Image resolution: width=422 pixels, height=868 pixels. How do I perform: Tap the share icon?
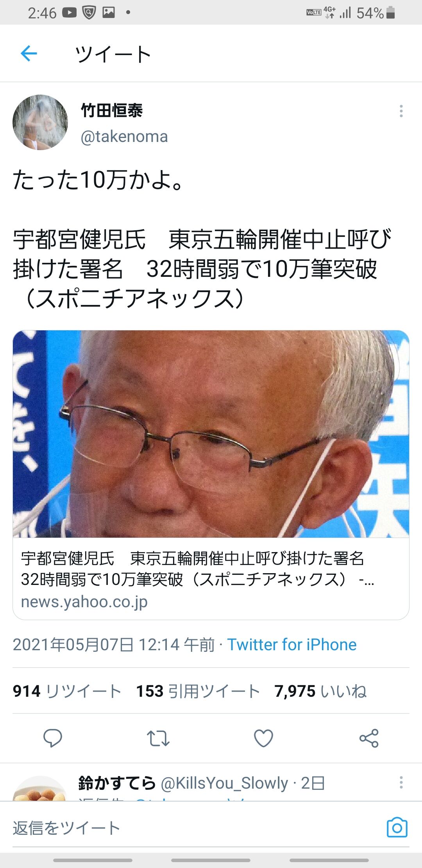[x=369, y=738]
